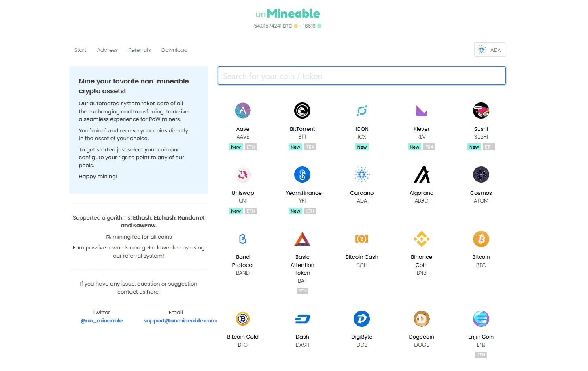The height and width of the screenshot is (371, 588).
Task: Select the Bitcoin BTC icon
Action: coord(481,239)
